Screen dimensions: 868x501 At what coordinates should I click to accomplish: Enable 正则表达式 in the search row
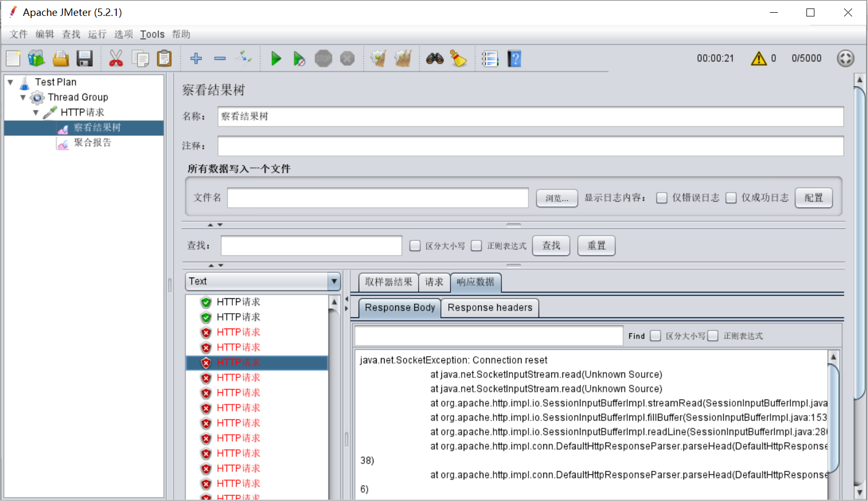click(x=476, y=246)
